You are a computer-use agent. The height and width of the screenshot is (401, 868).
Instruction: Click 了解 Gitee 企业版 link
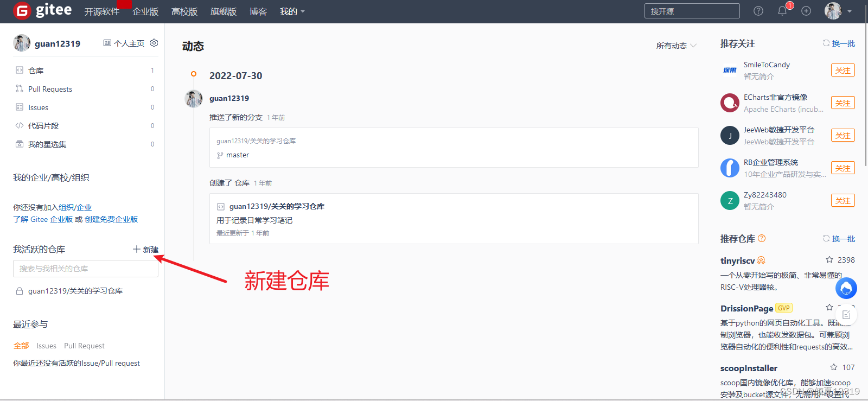click(43, 219)
